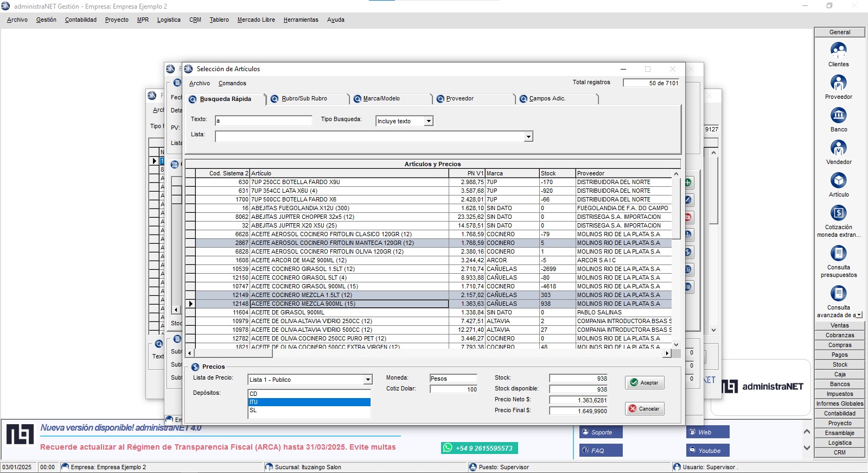Open the Web link button
The height and width of the screenshot is (473, 868).
pyautogui.click(x=707, y=432)
